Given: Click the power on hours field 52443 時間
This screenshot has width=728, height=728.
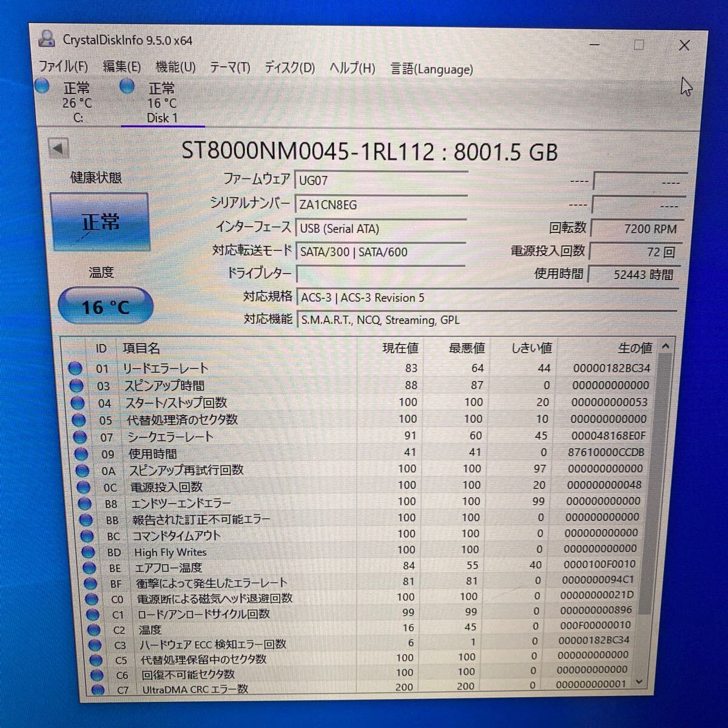Looking at the screenshot, I should point(634,274).
